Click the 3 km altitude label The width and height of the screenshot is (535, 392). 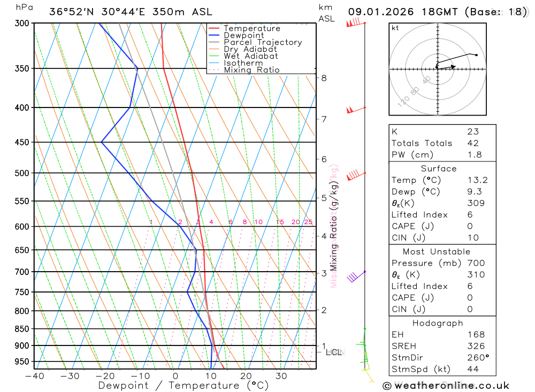[324, 273]
